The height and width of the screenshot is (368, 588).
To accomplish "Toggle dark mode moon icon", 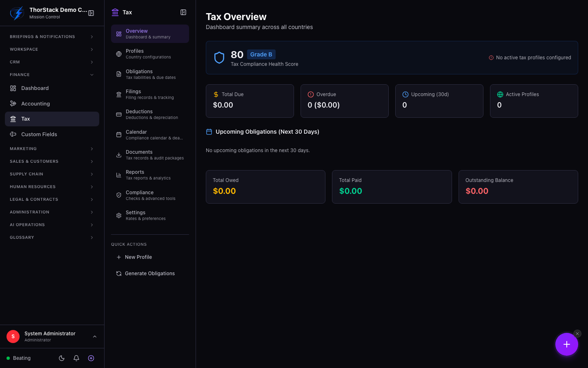I will [x=62, y=358].
